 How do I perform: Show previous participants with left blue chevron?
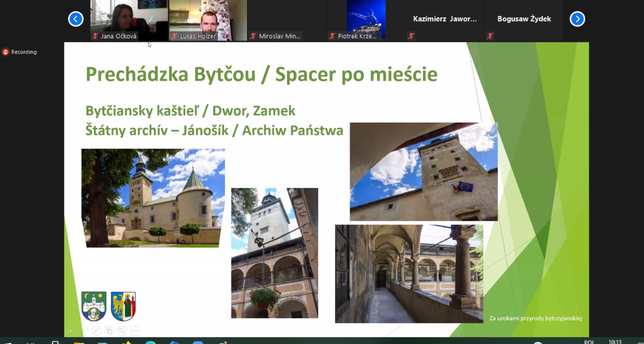pos(76,19)
